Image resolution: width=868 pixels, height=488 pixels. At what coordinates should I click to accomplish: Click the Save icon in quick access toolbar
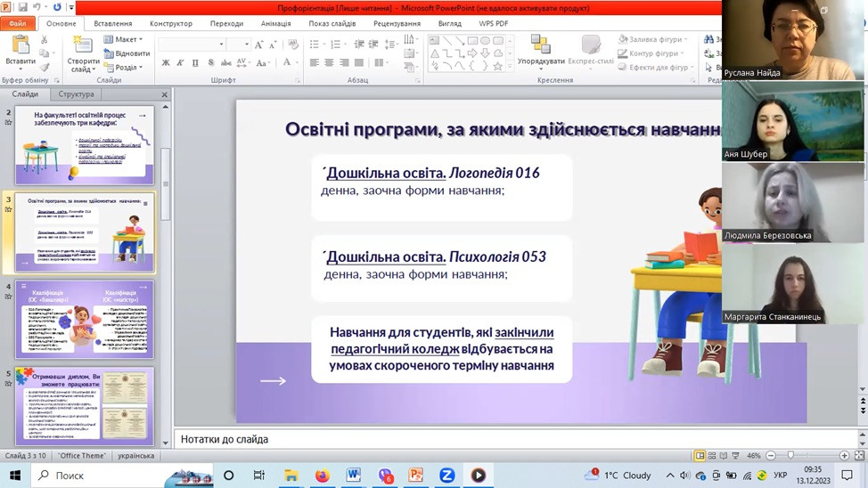click(23, 7)
